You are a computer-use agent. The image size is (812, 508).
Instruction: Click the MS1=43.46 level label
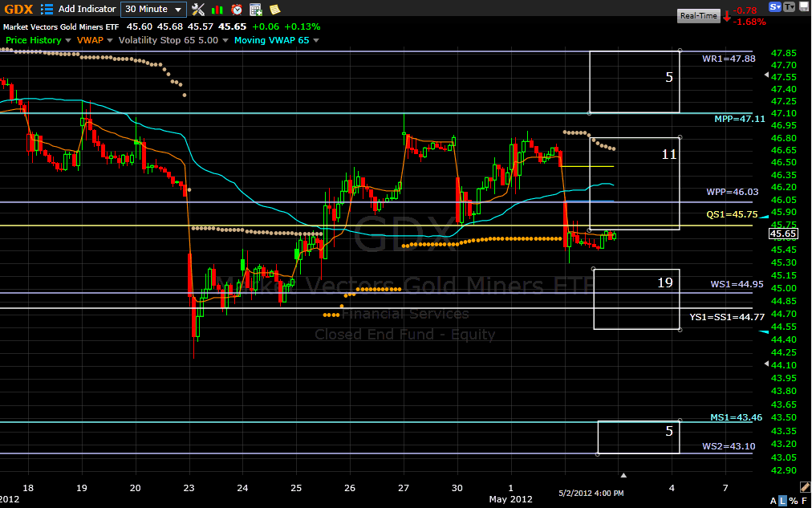coord(736,417)
